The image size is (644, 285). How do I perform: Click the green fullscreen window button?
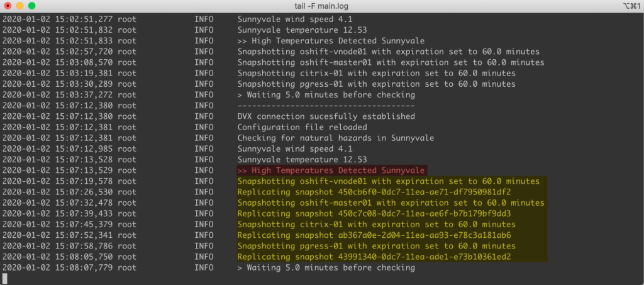click(x=31, y=6)
